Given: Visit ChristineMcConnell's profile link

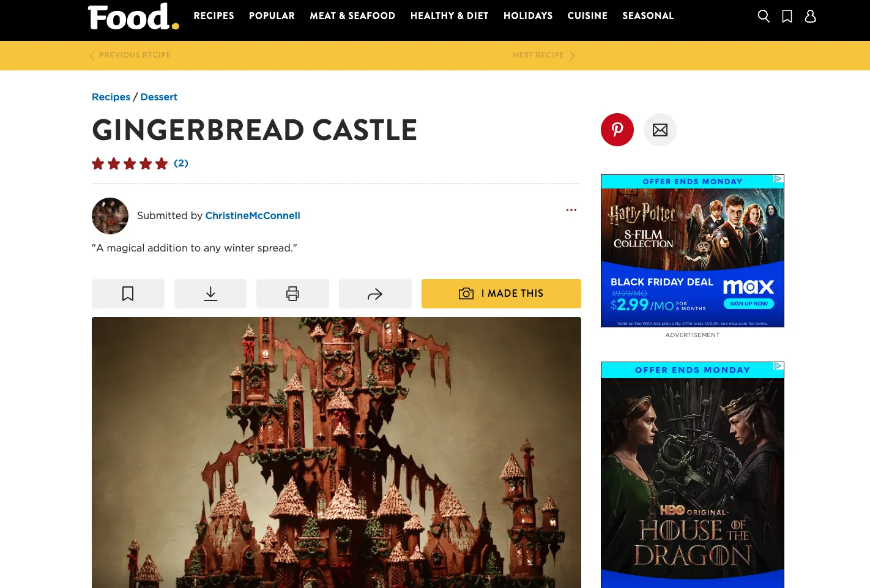Looking at the screenshot, I should tap(253, 215).
